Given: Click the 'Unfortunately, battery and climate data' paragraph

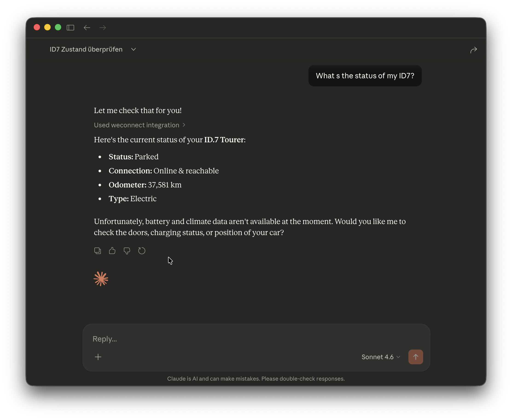Looking at the screenshot, I should pyautogui.click(x=250, y=227).
